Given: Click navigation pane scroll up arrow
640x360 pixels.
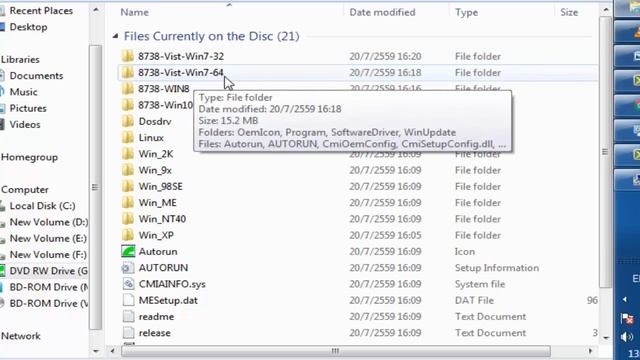Looking at the screenshot, I should coord(95,9).
